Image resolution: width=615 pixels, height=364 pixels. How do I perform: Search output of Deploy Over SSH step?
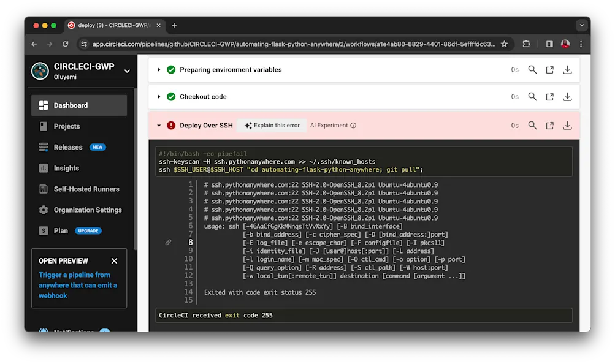click(532, 126)
